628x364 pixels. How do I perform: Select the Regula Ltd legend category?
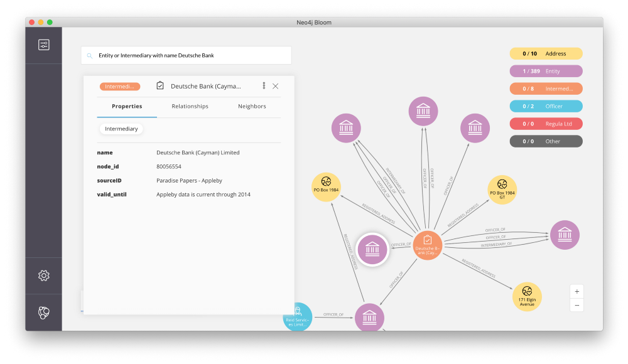546,124
